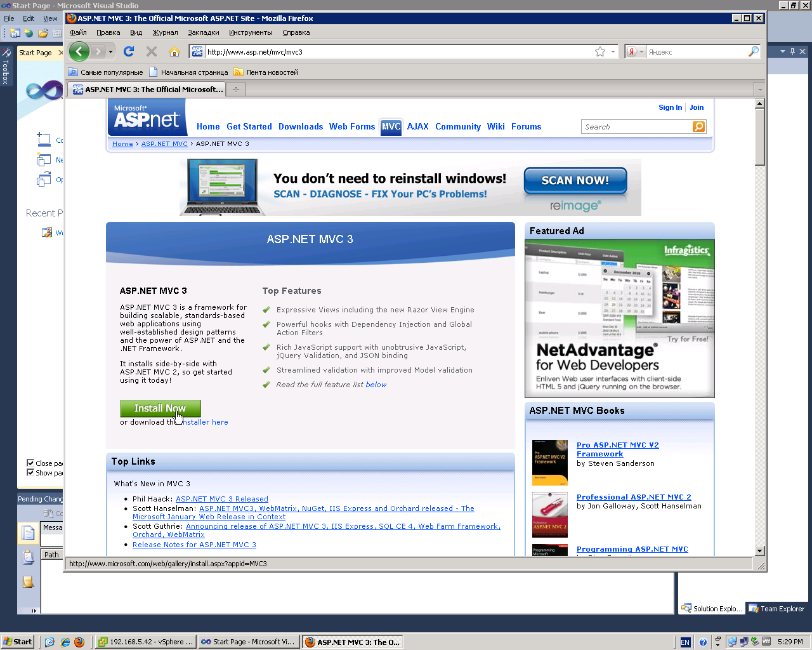Click the Sign In link
The image size is (812, 650).
(x=671, y=107)
